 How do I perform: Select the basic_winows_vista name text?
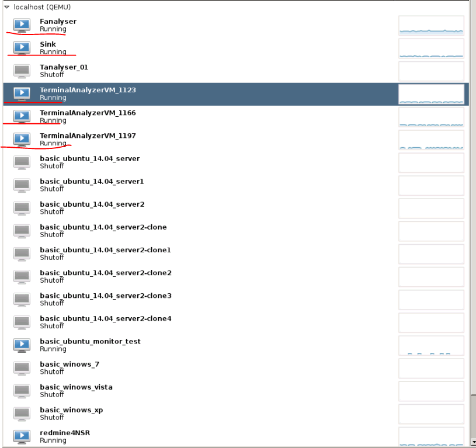coord(76,387)
